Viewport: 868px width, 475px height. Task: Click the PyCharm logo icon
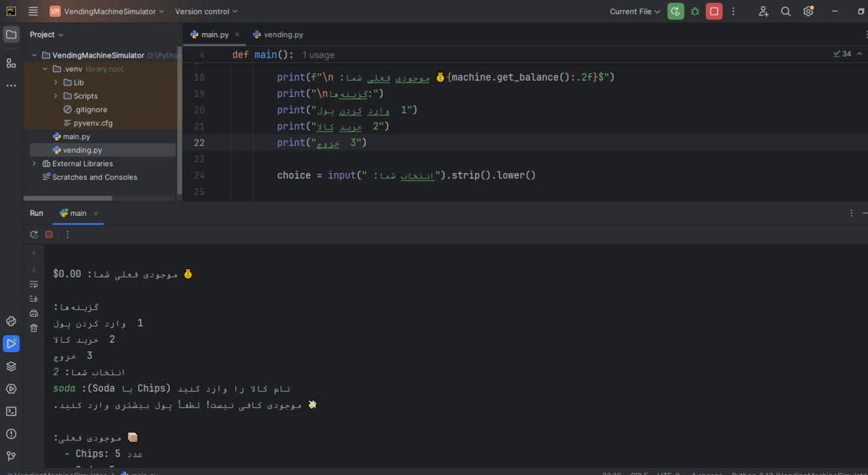[x=11, y=11]
